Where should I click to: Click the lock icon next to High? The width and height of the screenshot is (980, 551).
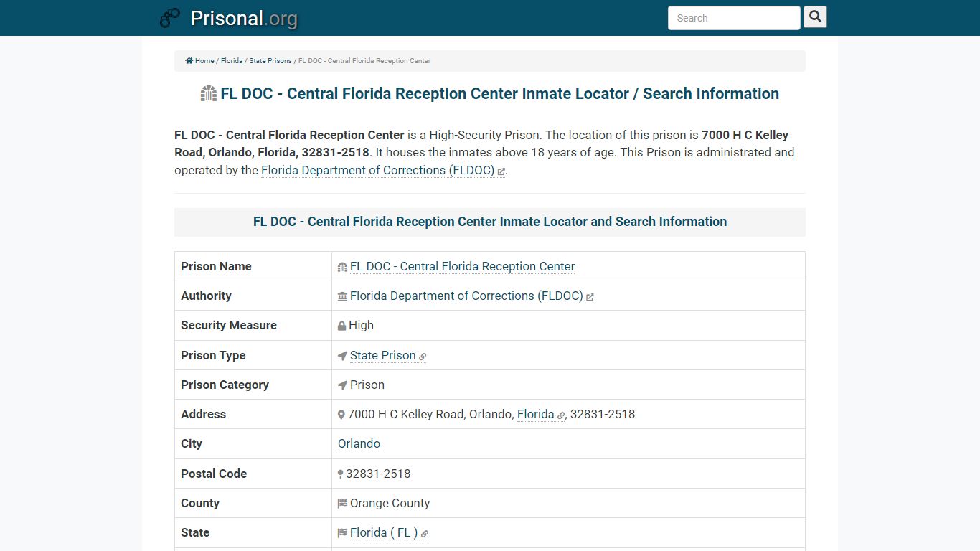point(342,326)
